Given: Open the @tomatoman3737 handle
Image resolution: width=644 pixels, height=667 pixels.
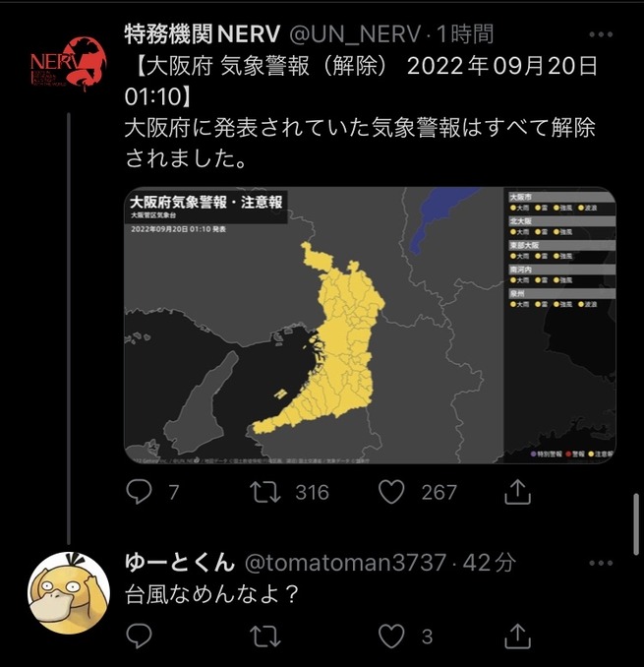Looking at the screenshot, I should pos(345,563).
